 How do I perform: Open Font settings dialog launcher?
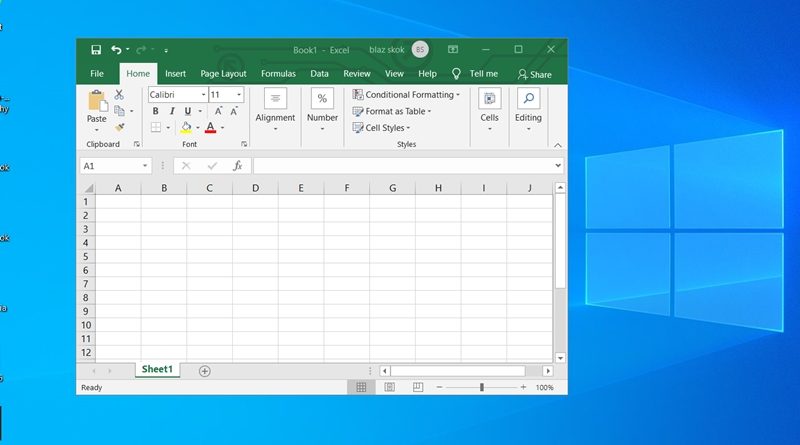244,144
